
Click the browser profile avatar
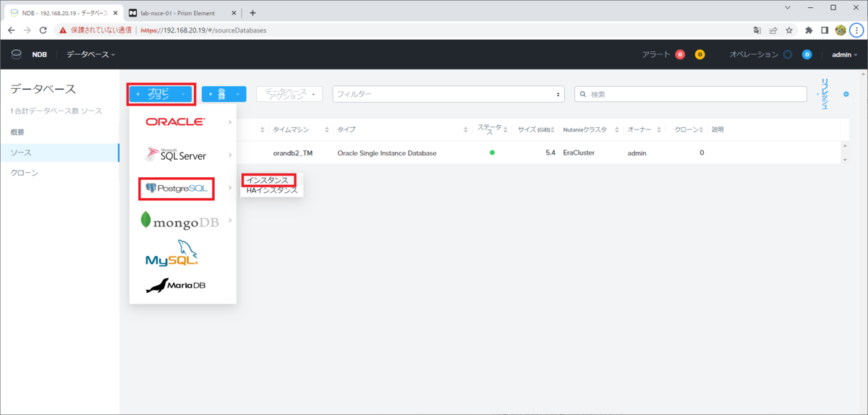pyautogui.click(x=841, y=30)
